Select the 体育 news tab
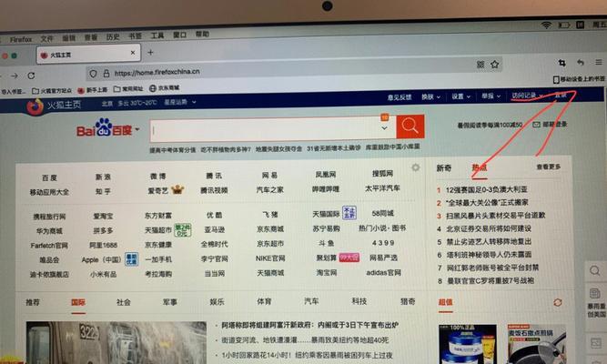This screenshot has height=364, width=607. [x=264, y=301]
